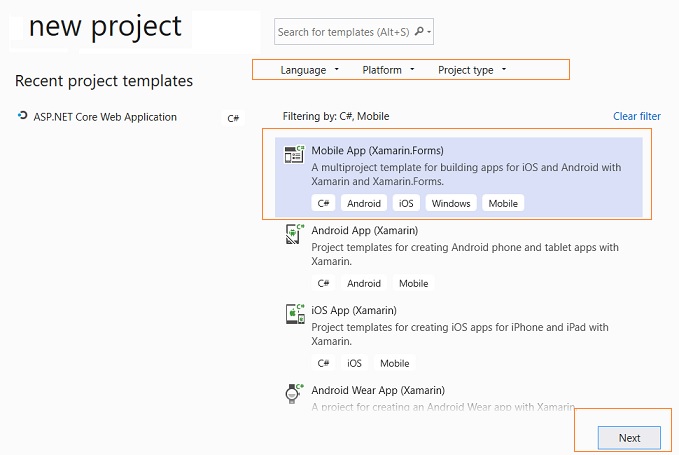Viewport: 679px width, 455px height.
Task: Click the search magnifier icon
Action: (419, 32)
